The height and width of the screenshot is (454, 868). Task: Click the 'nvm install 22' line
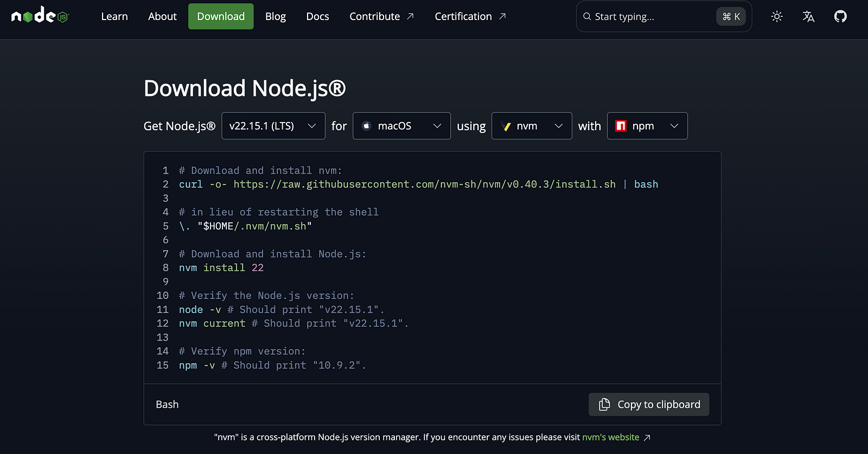tap(221, 268)
